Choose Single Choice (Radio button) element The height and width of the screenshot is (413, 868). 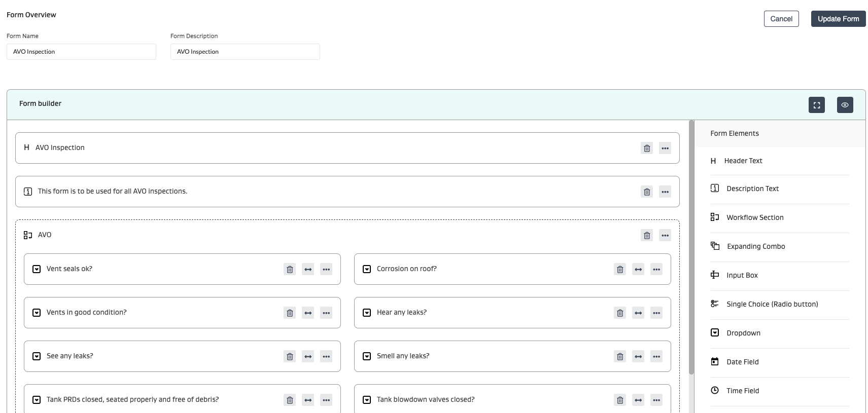[772, 304]
